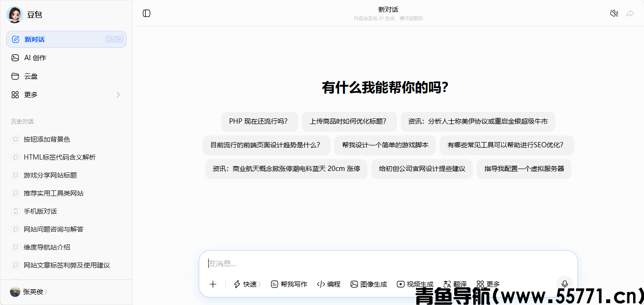
Task: Select suggestion PHP 现在还流行吗?
Action: 260,122
